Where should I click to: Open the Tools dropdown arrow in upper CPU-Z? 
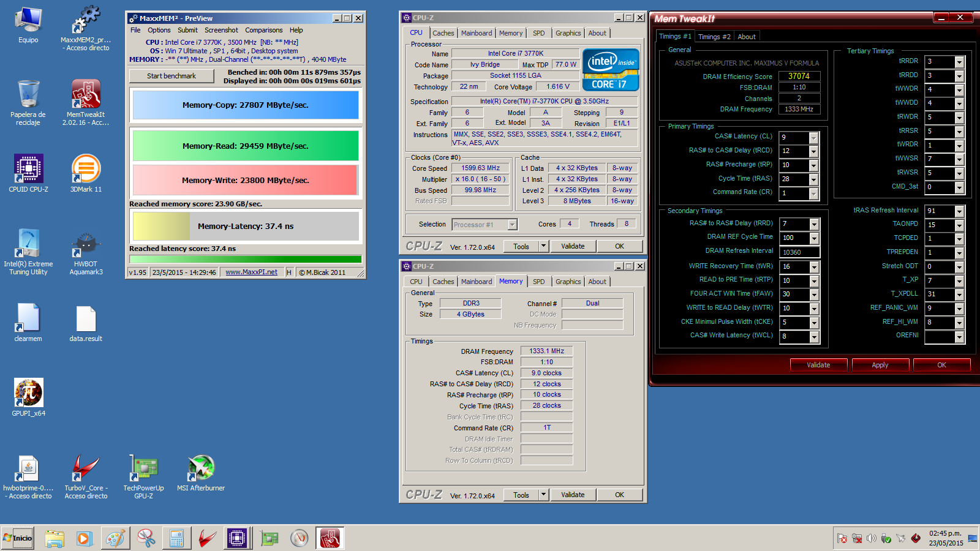pos(543,246)
